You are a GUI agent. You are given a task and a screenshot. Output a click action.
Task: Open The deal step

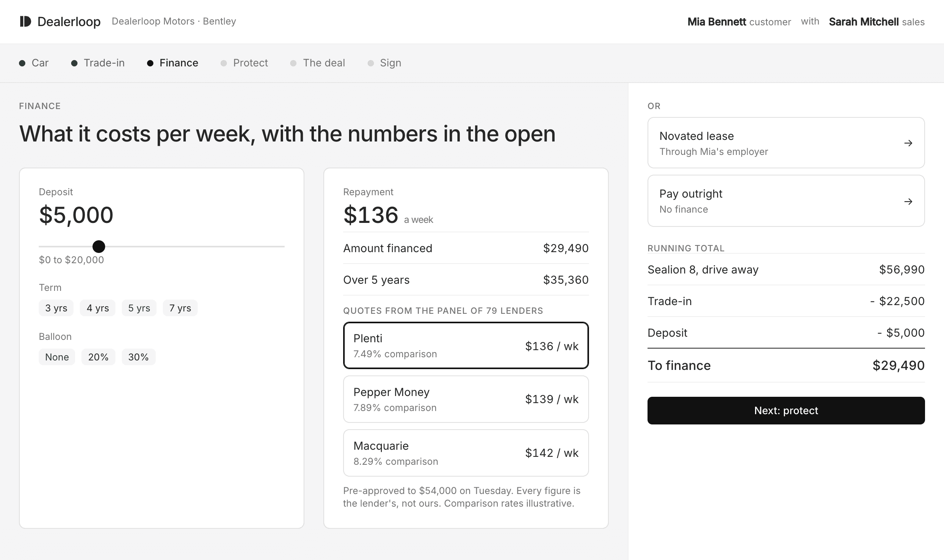pos(317,63)
